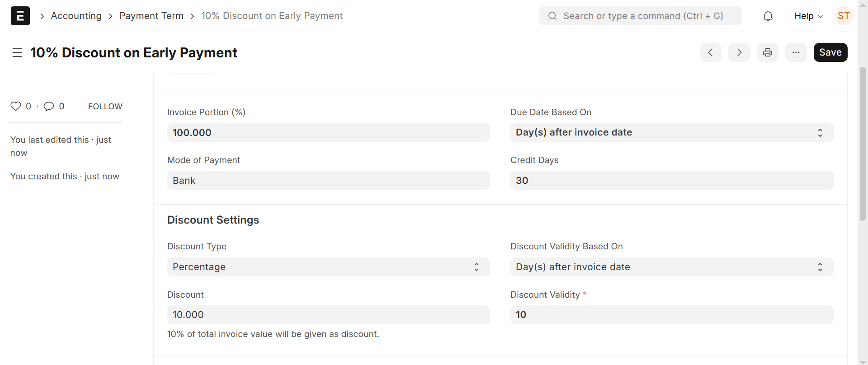Toggle the sidebar hamburger icon
This screenshot has width=868, height=365.
[x=17, y=53]
